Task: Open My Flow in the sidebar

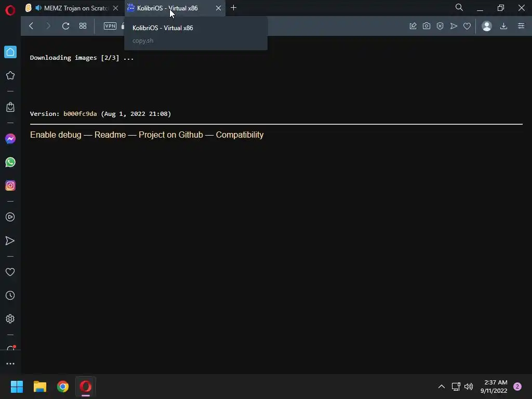Action: point(10,241)
